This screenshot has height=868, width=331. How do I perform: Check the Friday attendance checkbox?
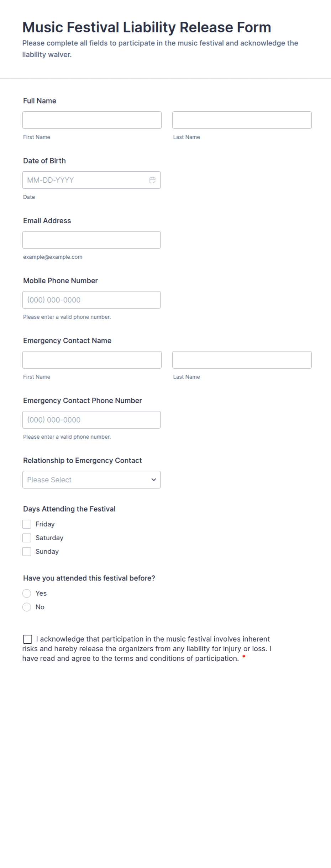[27, 524]
